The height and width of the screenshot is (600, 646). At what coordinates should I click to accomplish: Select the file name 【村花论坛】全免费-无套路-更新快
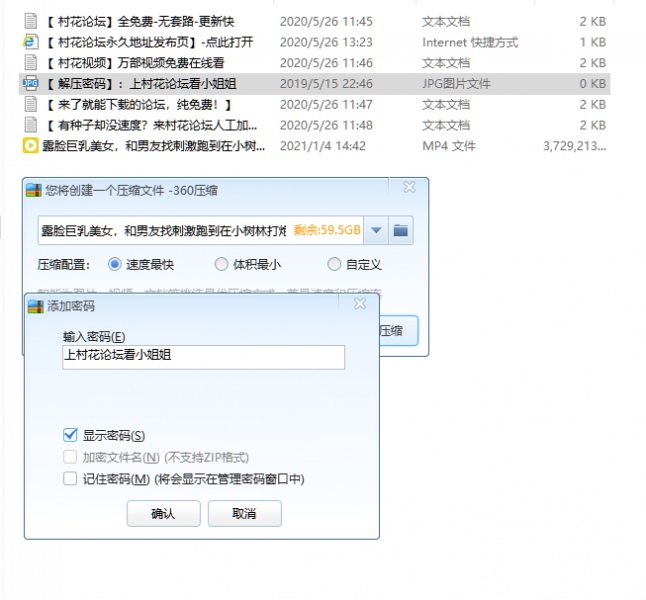(x=140, y=21)
